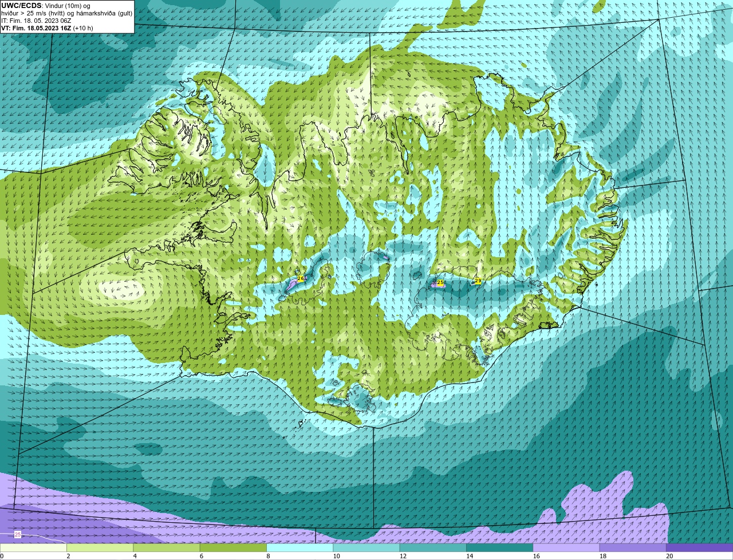
Task: Click the initial time 'IT: Fim. 18. 05. 2023 06Z'
Action: (x=36, y=21)
